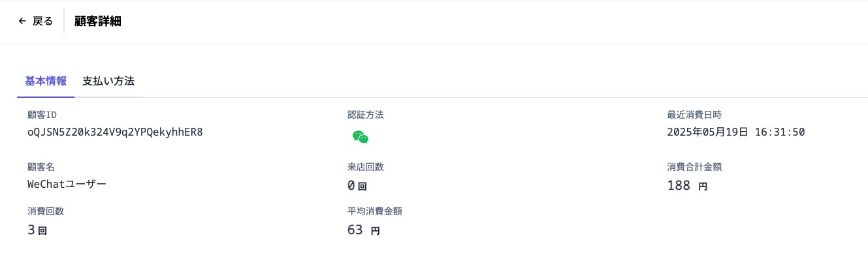Click the 顧客詳細 page title
Screen dimensions: 868x270
point(98,21)
